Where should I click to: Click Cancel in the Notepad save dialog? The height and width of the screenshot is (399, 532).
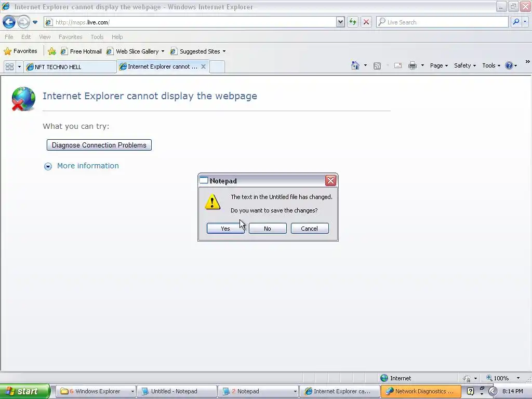point(310,229)
